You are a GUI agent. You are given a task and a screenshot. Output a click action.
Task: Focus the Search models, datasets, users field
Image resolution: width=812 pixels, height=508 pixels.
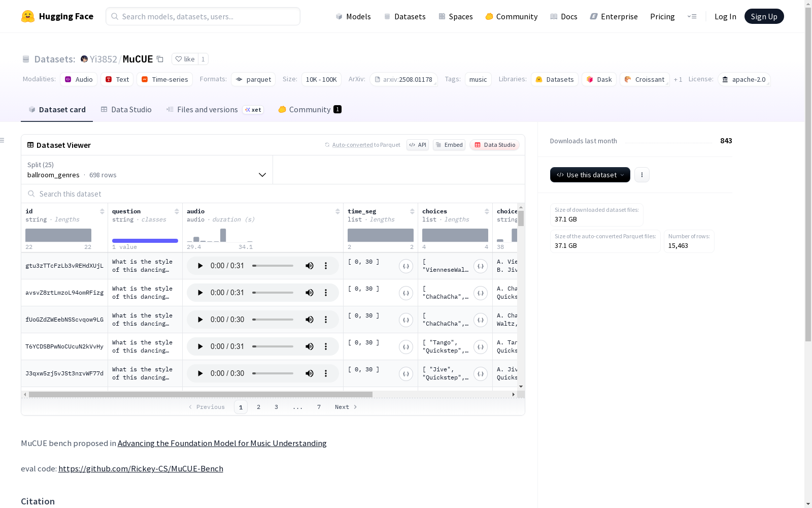point(203,16)
